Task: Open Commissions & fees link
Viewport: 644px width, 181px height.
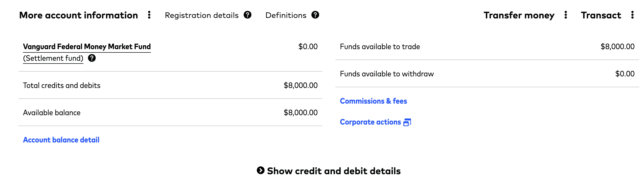Action: point(373,101)
